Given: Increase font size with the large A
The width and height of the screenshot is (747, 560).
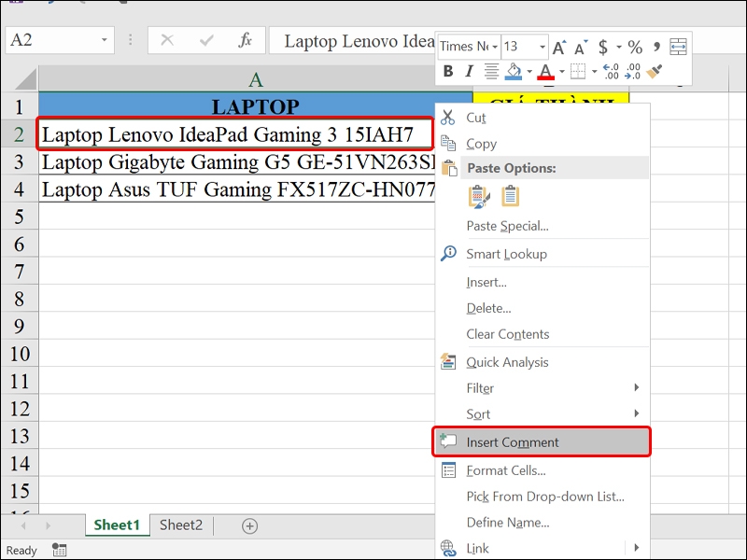Looking at the screenshot, I should tap(559, 48).
